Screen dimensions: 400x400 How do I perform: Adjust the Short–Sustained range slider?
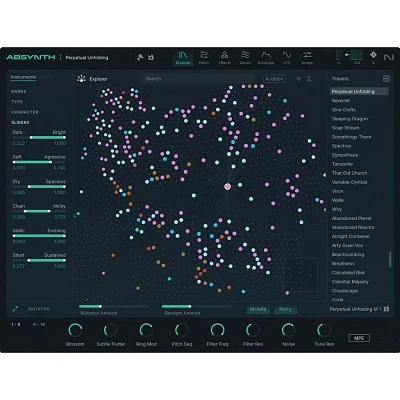tap(39, 260)
